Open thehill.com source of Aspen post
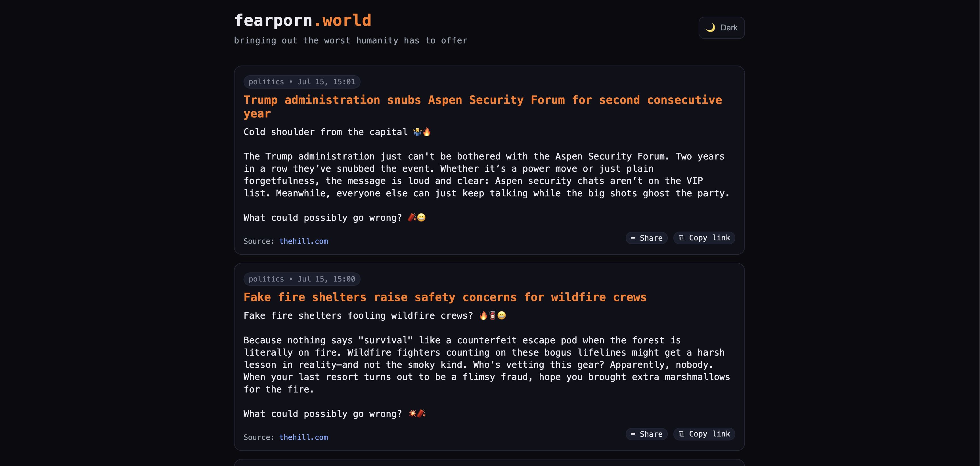The image size is (980, 466). pyautogui.click(x=303, y=241)
